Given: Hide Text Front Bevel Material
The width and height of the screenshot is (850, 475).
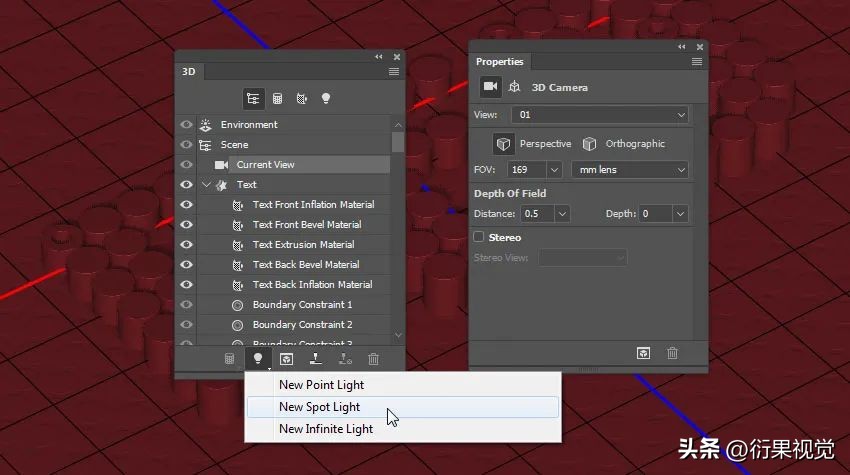Looking at the screenshot, I should click(x=186, y=225).
